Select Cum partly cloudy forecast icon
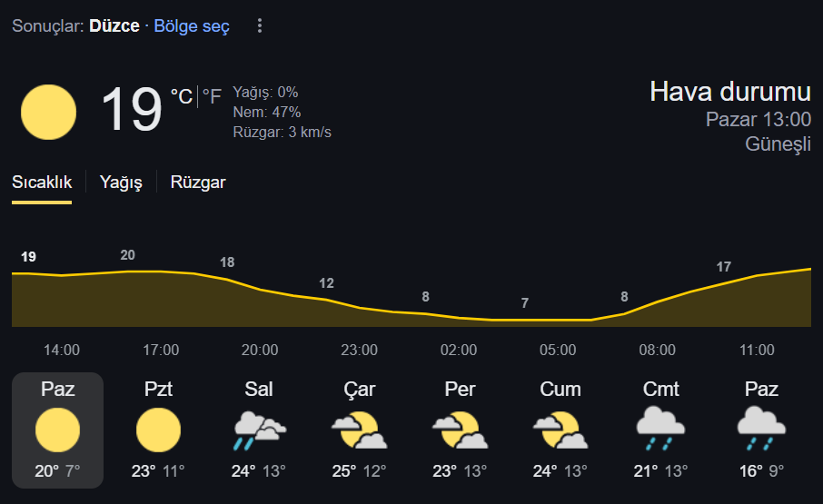Viewport: 823px width, 504px height. [560, 430]
